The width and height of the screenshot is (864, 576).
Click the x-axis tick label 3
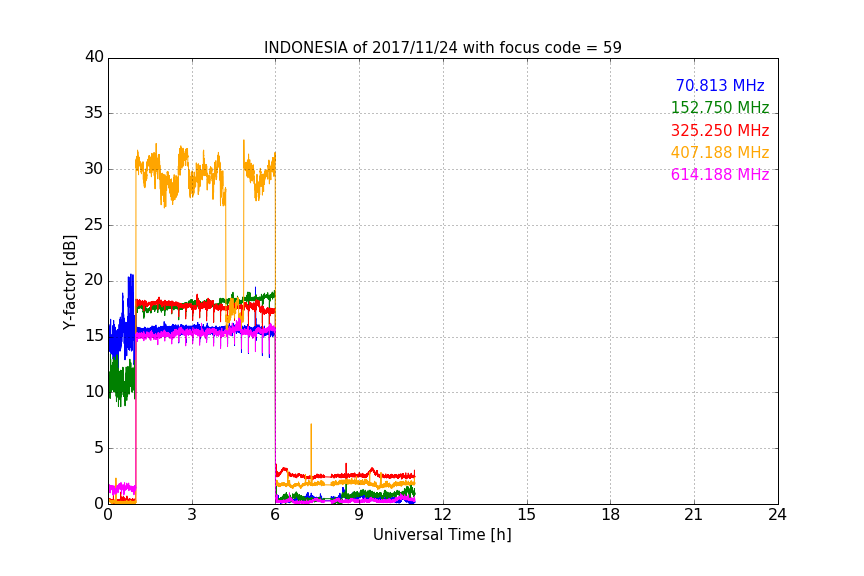pyautogui.click(x=192, y=515)
